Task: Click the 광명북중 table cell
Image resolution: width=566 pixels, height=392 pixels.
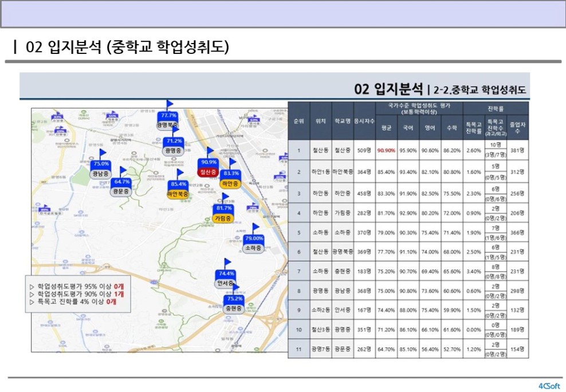Action: pos(342,252)
